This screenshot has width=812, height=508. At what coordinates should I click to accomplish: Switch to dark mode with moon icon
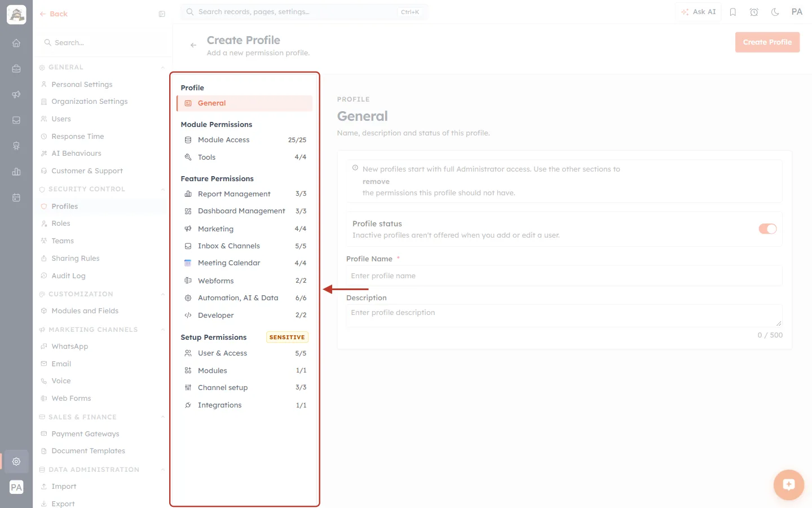pos(775,12)
